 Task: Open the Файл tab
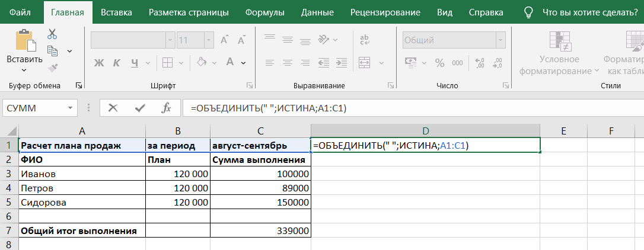click(x=21, y=12)
